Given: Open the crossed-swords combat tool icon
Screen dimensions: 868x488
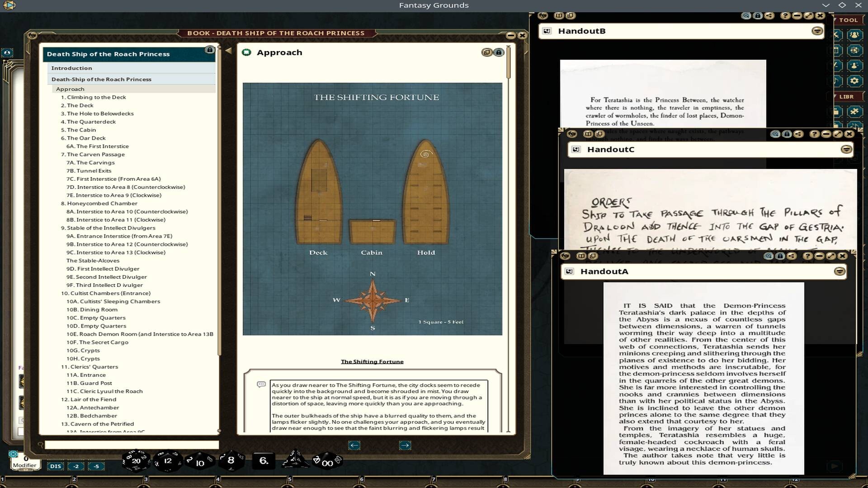Looking at the screenshot, I should (x=836, y=35).
